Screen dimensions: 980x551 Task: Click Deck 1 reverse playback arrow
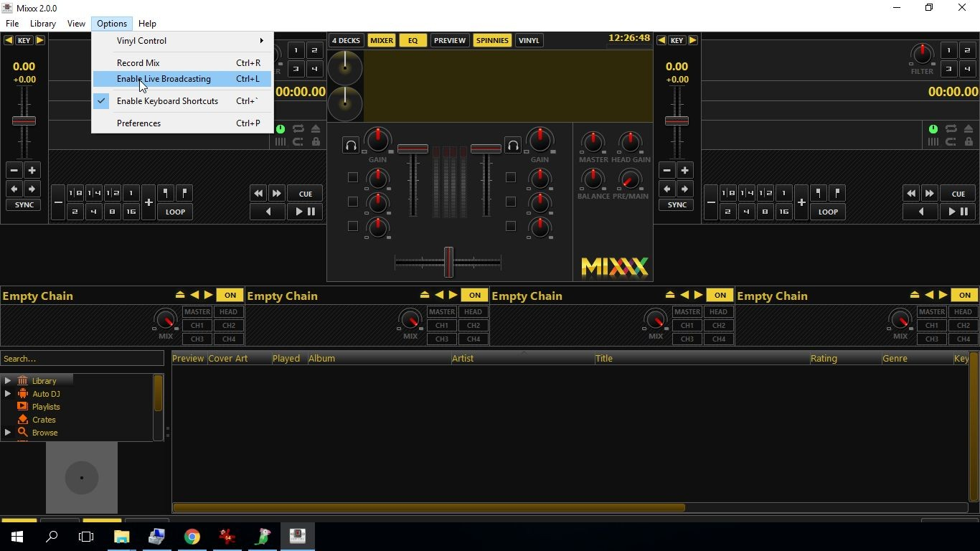pos(268,212)
